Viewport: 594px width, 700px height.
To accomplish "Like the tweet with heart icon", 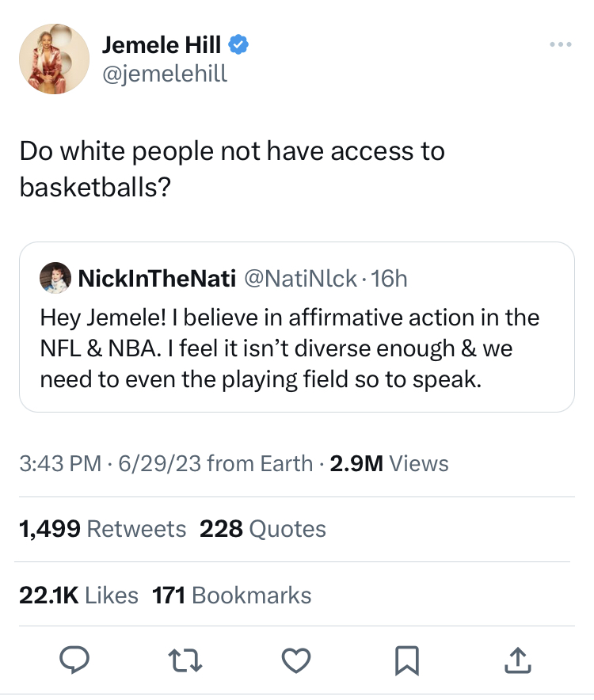I will click(x=297, y=660).
